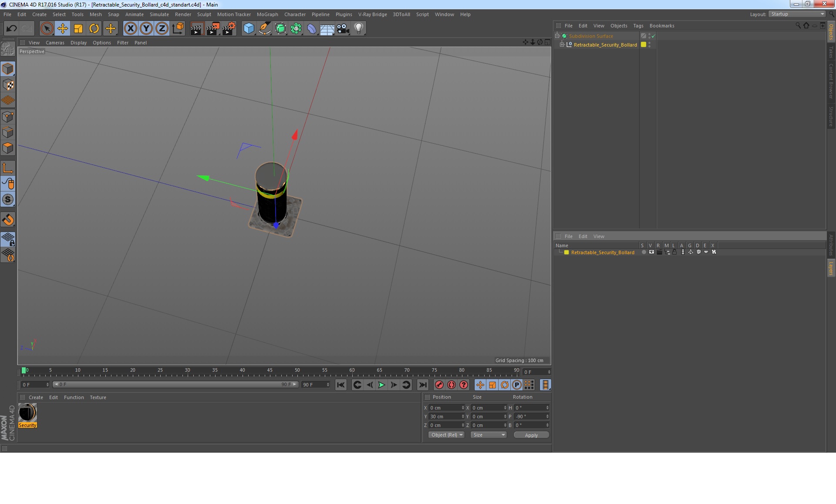Open deformer bend icon
The image size is (836, 504).
tap(312, 29)
